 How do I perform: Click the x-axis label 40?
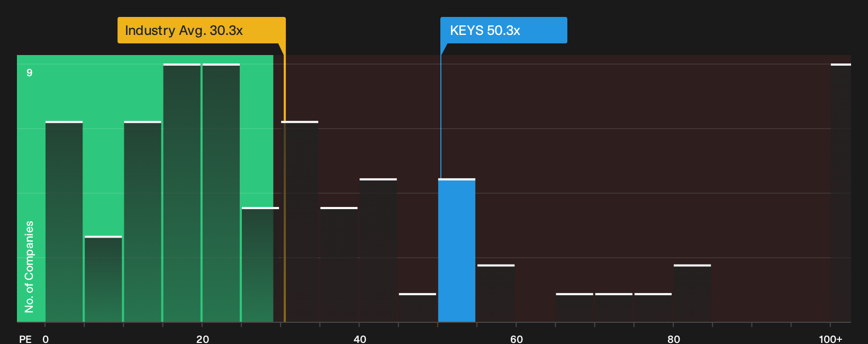tap(359, 339)
